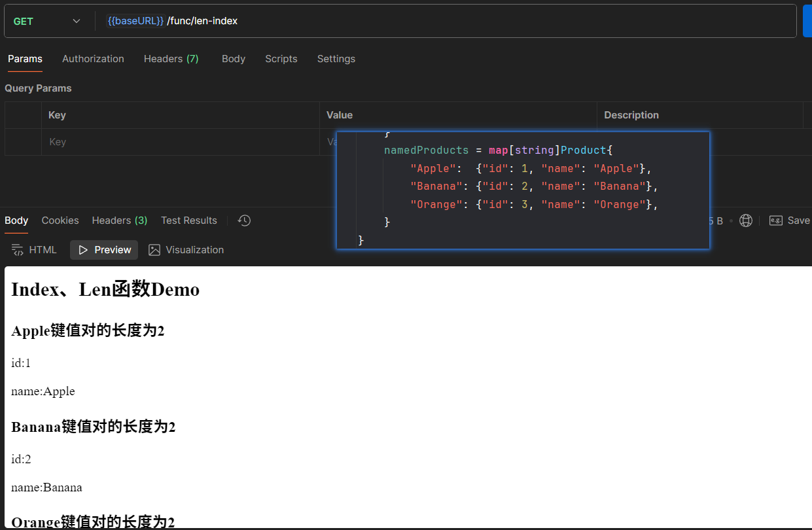Click the request URL input field
This screenshot has height=530, width=812.
[458, 21]
